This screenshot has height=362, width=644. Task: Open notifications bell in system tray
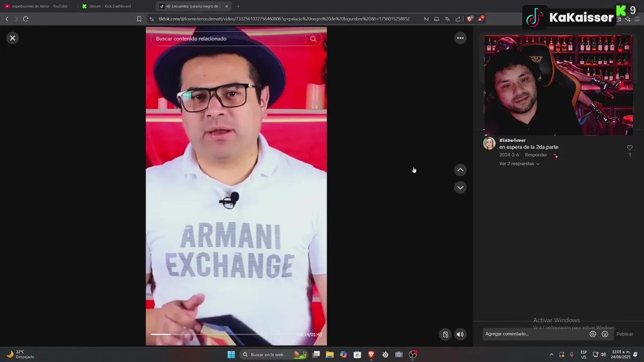click(x=635, y=354)
